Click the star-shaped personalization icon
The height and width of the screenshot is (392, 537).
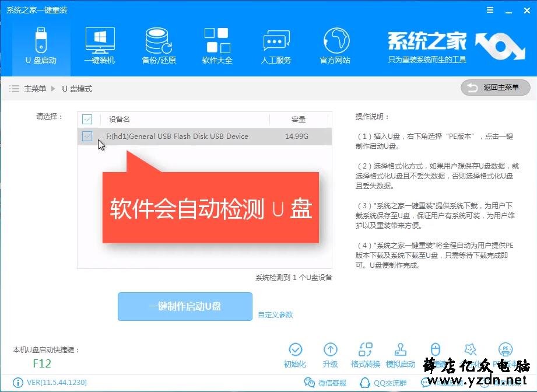click(470, 350)
